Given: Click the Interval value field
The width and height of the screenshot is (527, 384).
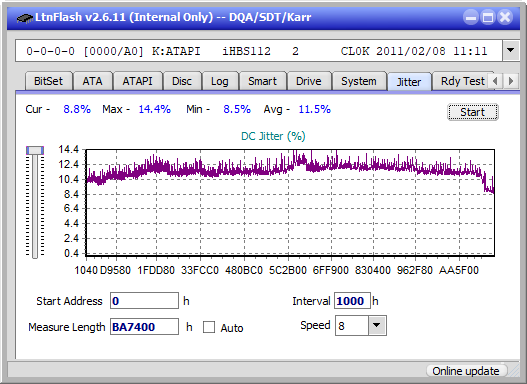Looking at the screenshot, I should [x=352, y=301].
